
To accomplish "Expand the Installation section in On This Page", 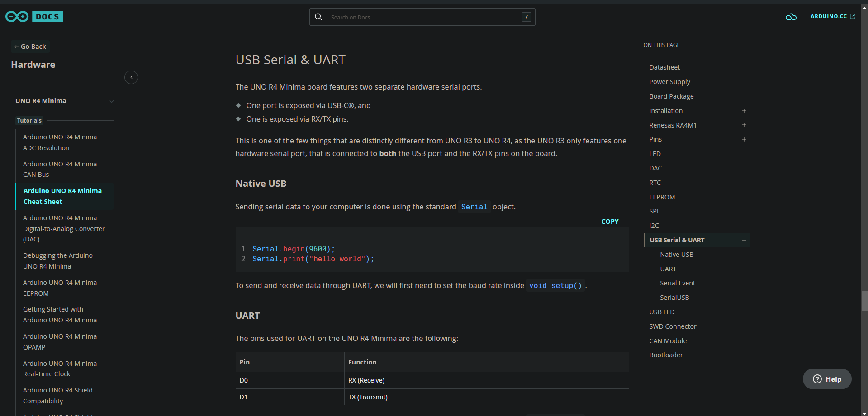I will (x=744, y=111).
